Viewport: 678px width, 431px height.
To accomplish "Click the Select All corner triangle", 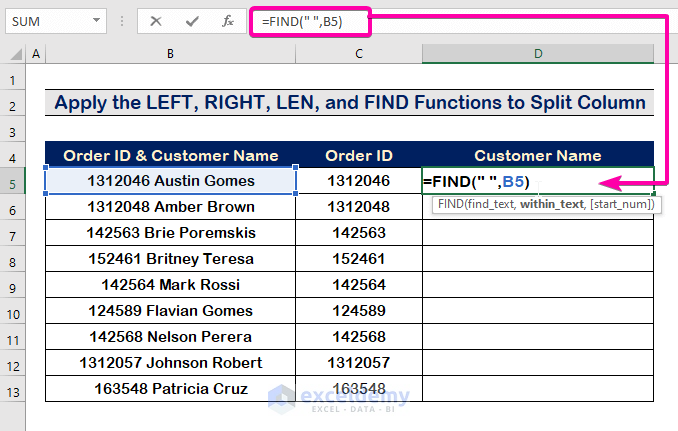I will click(15, 53).
